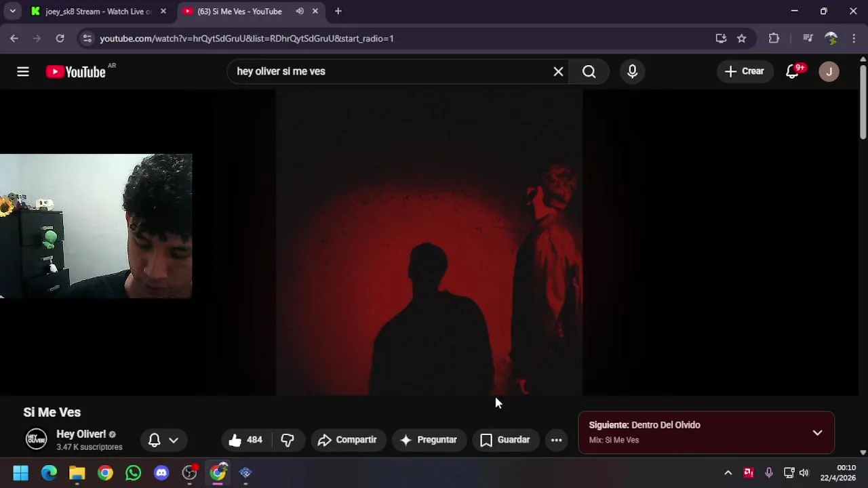The height and width of the screenshot is (488, 868).
Task: Switch to the joey_sk8 Stream tab
Action: tap(98, 12)
